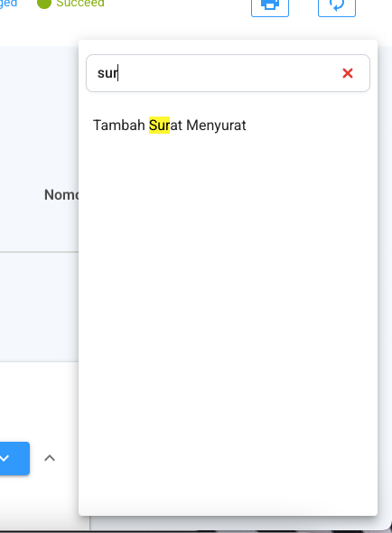Open the blue chevron-down dropdown button

coord(14,458)
